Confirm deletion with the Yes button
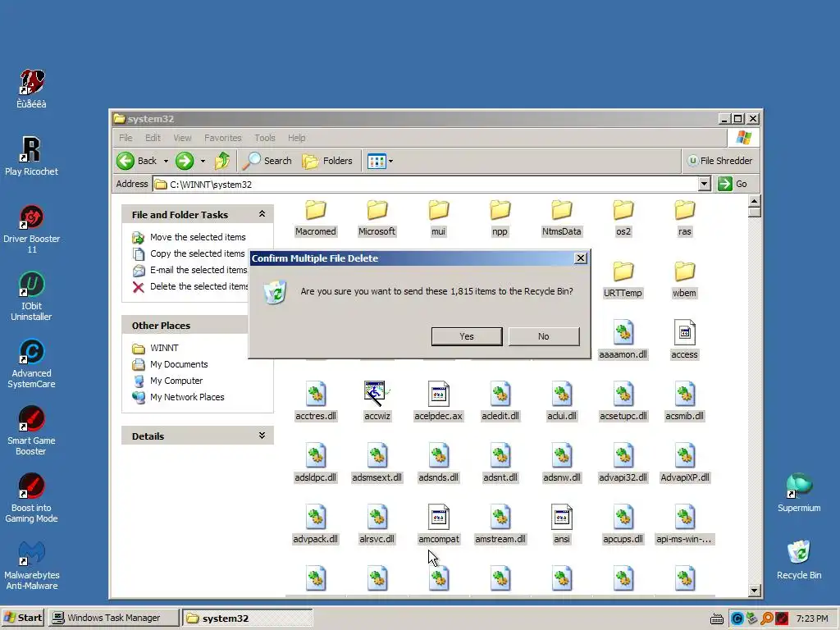The height and width of the screenshot is (630, 840). (467, 336)
